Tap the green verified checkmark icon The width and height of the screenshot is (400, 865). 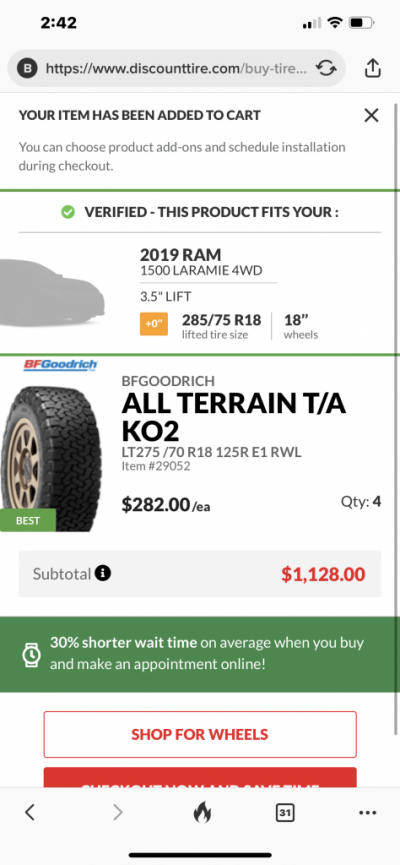[x=68, y=212]
